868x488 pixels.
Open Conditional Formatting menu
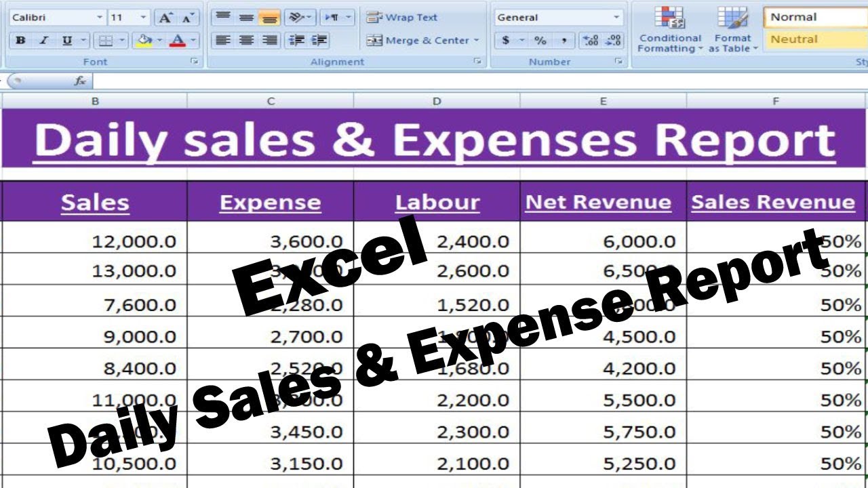(670, 29)
